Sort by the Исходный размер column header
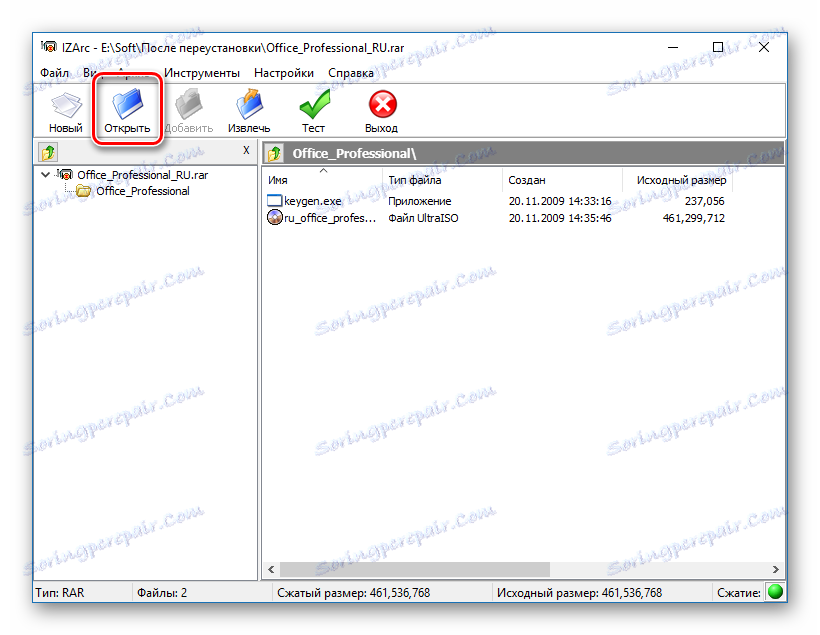 click(678, 179)
